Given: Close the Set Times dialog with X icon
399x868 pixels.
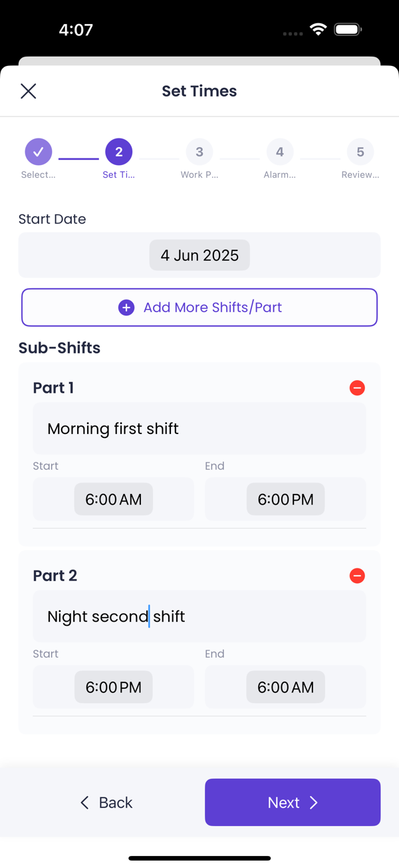Looking at the screenshot, I should [x=28, y=91].
